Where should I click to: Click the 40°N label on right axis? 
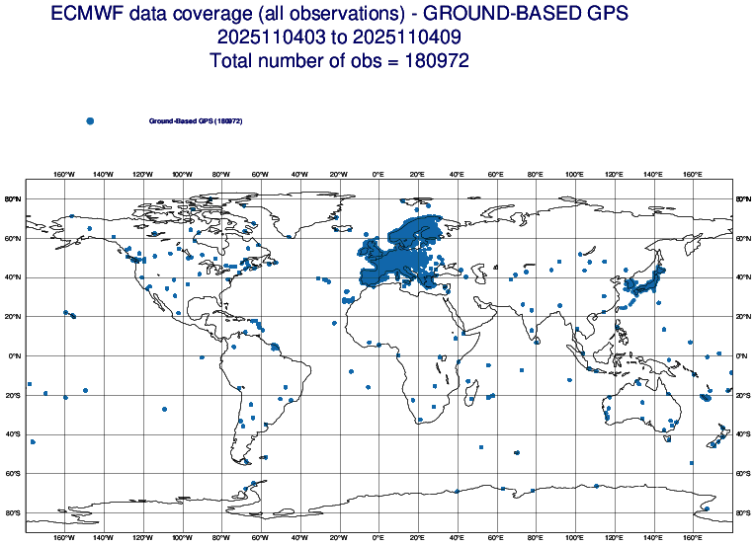tap(744, 277)
